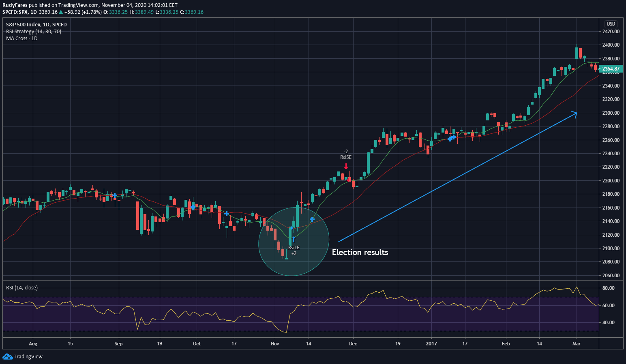Screen dimensions: 626x364
Task: Open the USD currency selector
Action: coord(611,24)
